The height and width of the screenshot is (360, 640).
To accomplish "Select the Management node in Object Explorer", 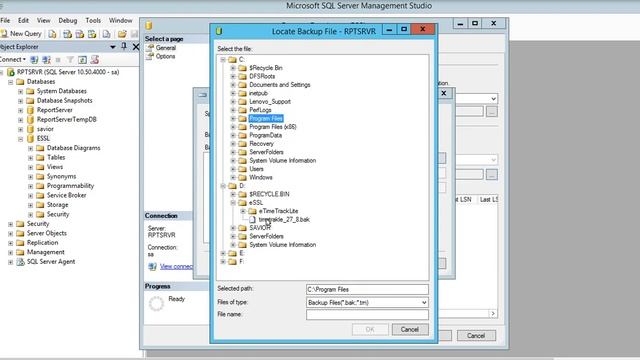I will [46, 252].
